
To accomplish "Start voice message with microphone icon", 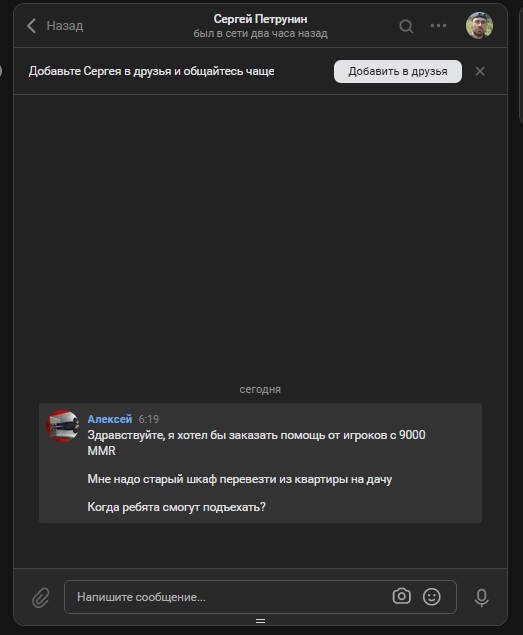I will click(x=482, y=598).
